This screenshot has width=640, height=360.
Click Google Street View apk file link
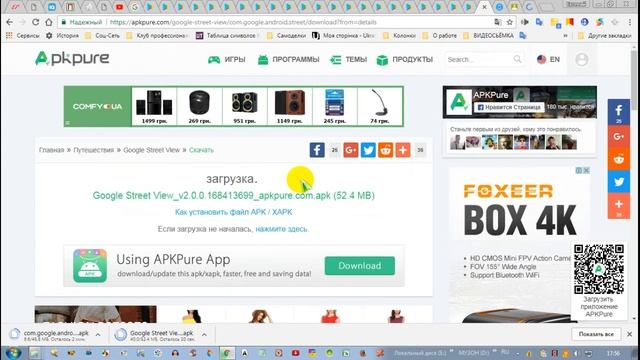point(233,196)
